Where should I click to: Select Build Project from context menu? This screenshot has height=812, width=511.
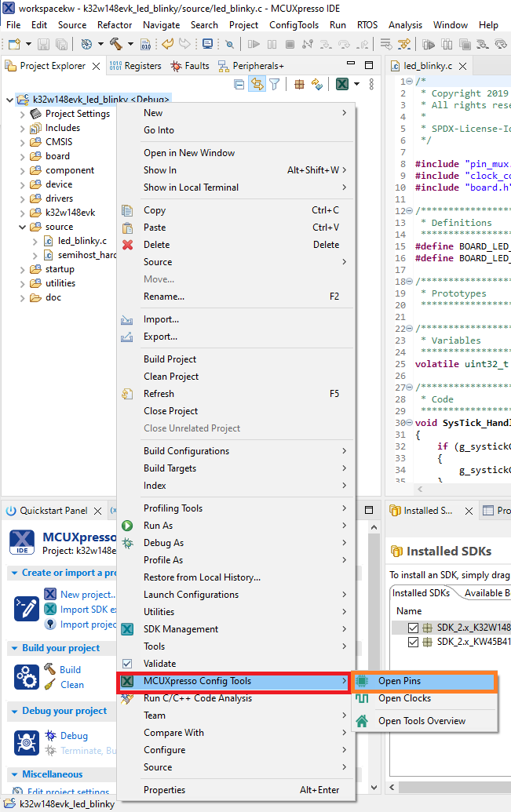coord(170,359)
